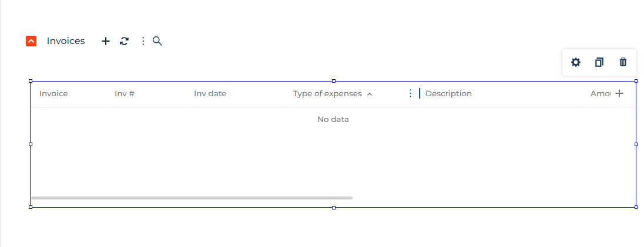Open the search for Invoices

[x=157, y=41]
